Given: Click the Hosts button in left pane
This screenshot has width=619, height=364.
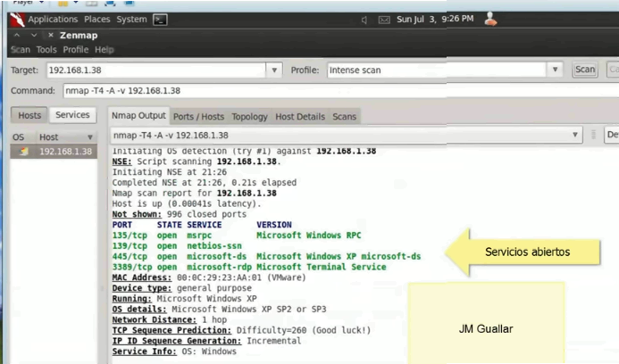Looking at the screenshot, I should (29, 115).
